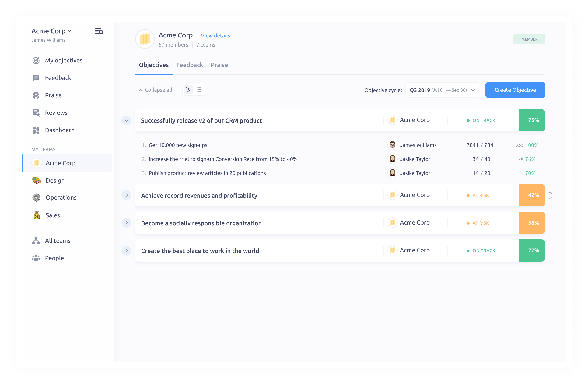Click the People icon in the sidebar
The height and width of the screenshot is (384, 588).
pyautogui.click(x=36, y=258)
